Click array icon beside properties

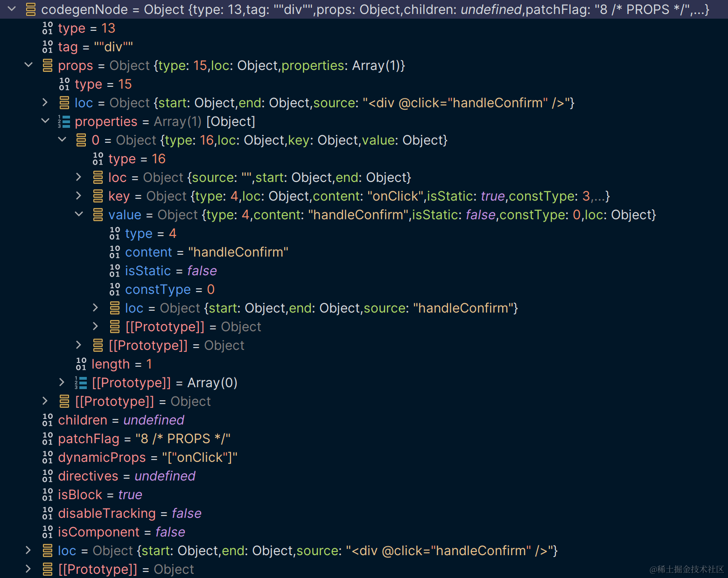click(64, 121)
